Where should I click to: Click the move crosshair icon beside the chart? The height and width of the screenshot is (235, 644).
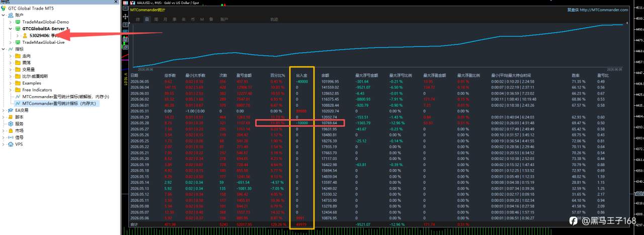pos(126,17)
